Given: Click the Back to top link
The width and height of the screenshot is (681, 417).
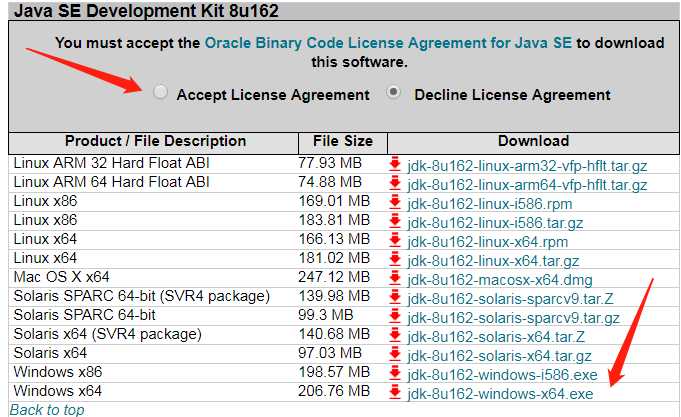Looking at the screenshot, I should (47, 410).
